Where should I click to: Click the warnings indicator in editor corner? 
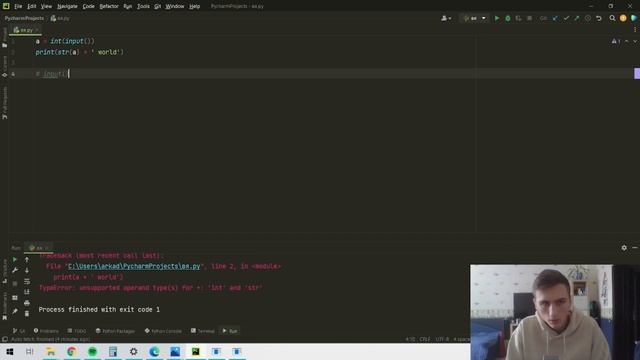click(616, 41)
